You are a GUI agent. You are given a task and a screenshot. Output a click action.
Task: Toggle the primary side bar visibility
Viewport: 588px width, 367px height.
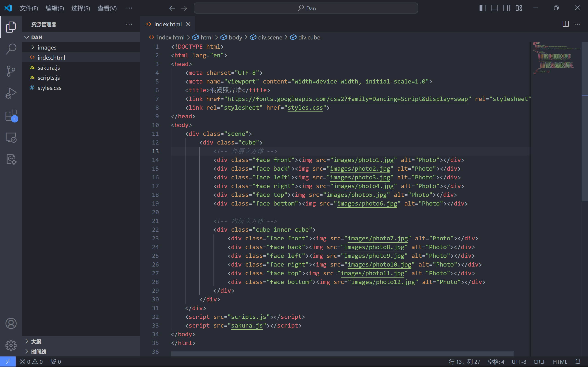483,8
